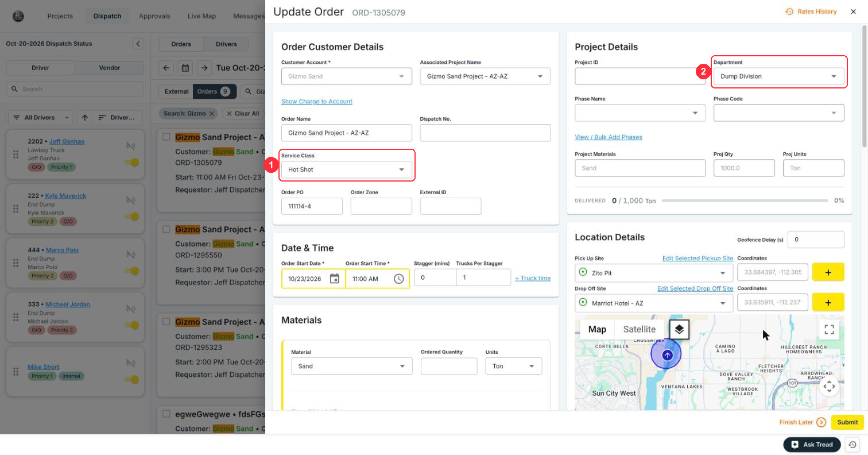Open the Service Class dropdown

[x=346, y=169]
